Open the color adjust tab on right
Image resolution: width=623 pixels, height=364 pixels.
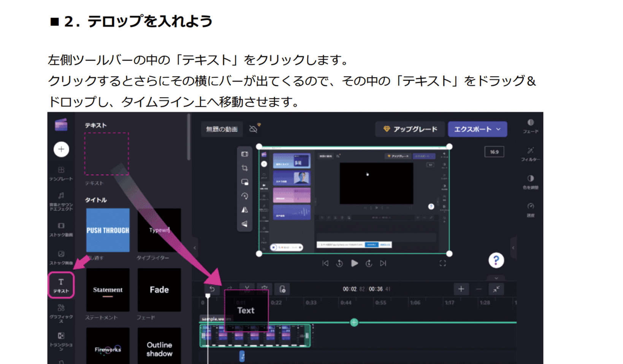pyautogui.click(x=531, y=182)
